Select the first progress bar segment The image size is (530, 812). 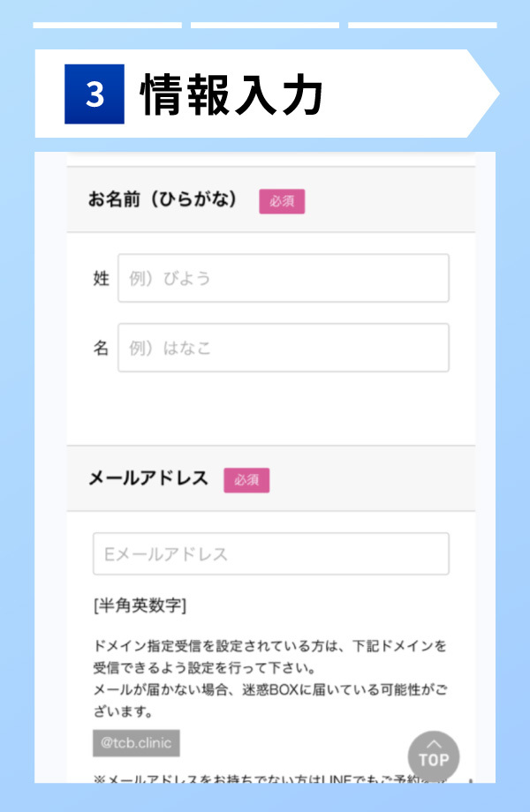(x=107, y=25)
